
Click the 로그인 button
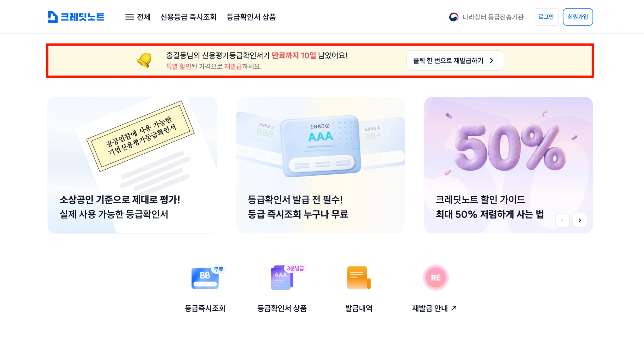point(546,17)
